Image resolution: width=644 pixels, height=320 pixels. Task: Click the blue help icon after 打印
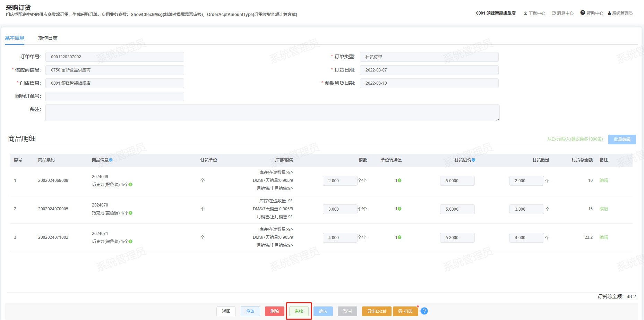point(424,311)
